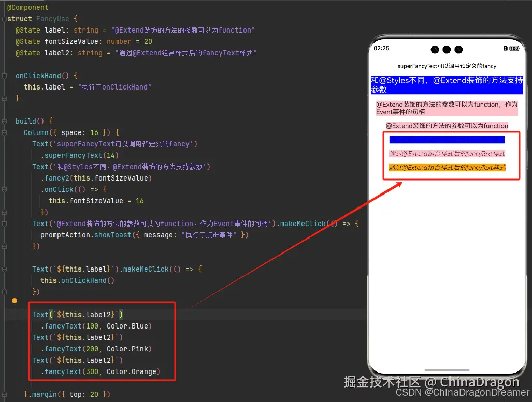Viewport: 532px width, 402px height.
Task: Click the small status icon beside battery
Action: [x=506, y=49]
